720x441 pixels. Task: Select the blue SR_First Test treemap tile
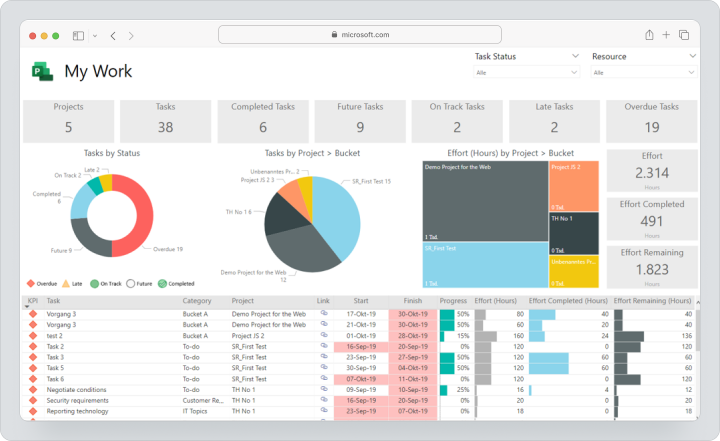(x=485, y=265)
